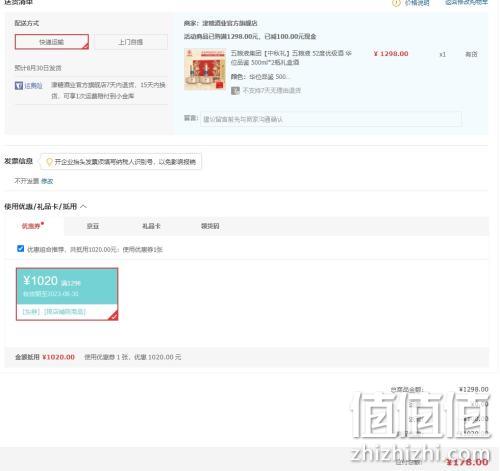Collapse the 使用优惠/礼品卡/抵用 section
Viewport: 500px width, 471px height.
pos(84,206)
